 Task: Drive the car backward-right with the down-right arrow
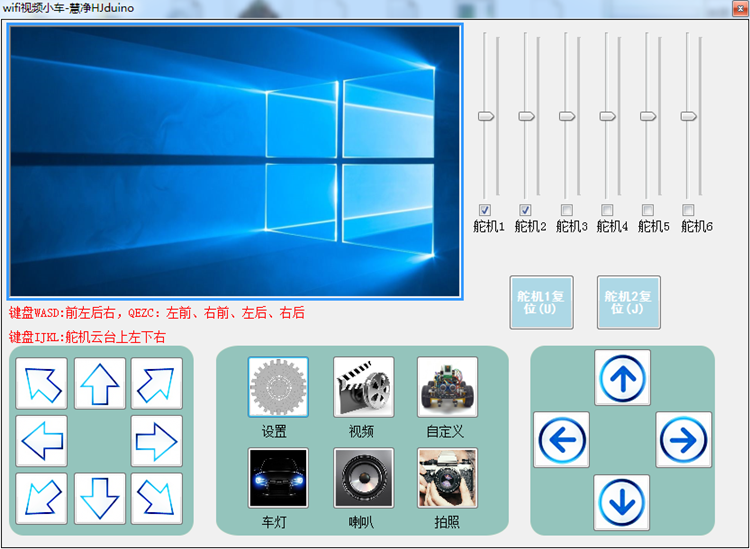pyautogui.click(x=156, y=498)
